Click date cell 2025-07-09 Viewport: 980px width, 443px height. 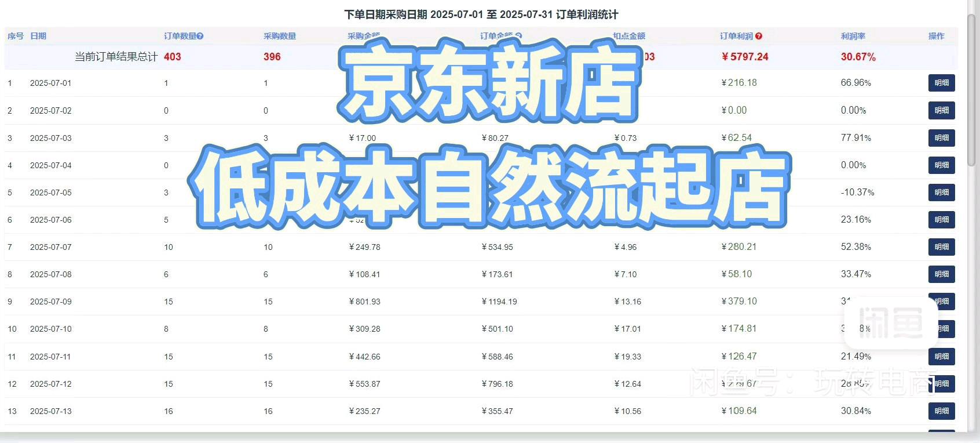(51, 302)
